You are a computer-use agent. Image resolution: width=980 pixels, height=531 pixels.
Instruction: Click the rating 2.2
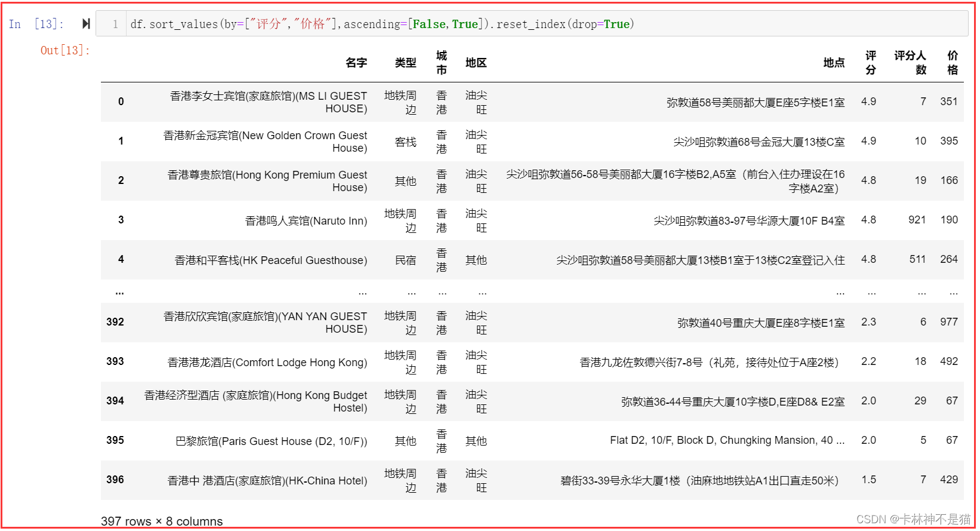868,361
